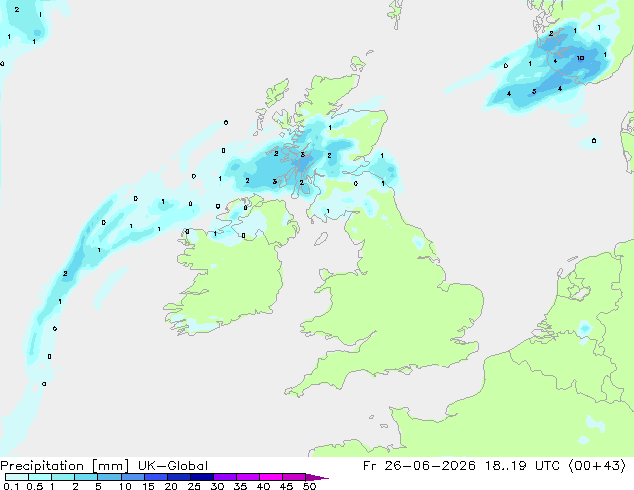Select the 2–5 mm legend color swatch

(86, 477)
